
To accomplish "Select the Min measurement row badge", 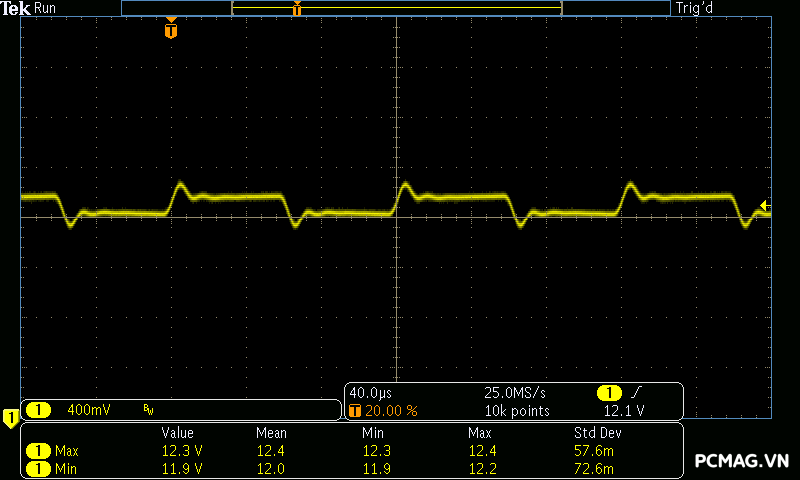I will pyautogui.click(x=39, y=468).
